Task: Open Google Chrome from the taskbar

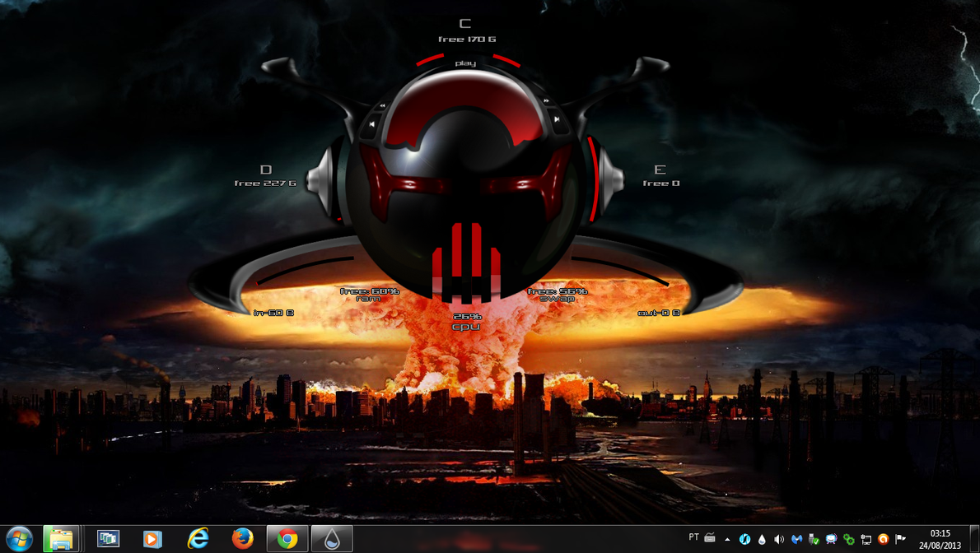Action: click(x=286, y=539)
